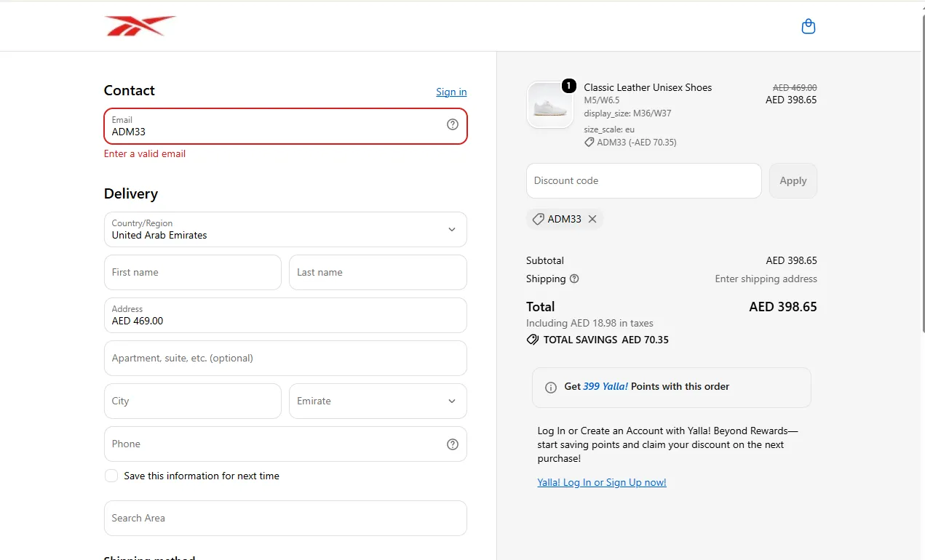The image size is (925, 560).
Task: Focus the First name field
Action: [193, 272]
